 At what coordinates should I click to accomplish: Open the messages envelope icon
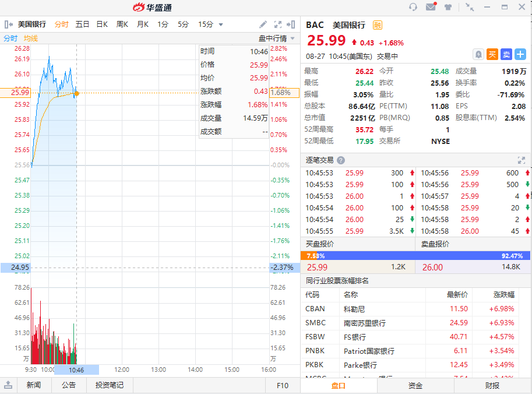coord(431,6)
